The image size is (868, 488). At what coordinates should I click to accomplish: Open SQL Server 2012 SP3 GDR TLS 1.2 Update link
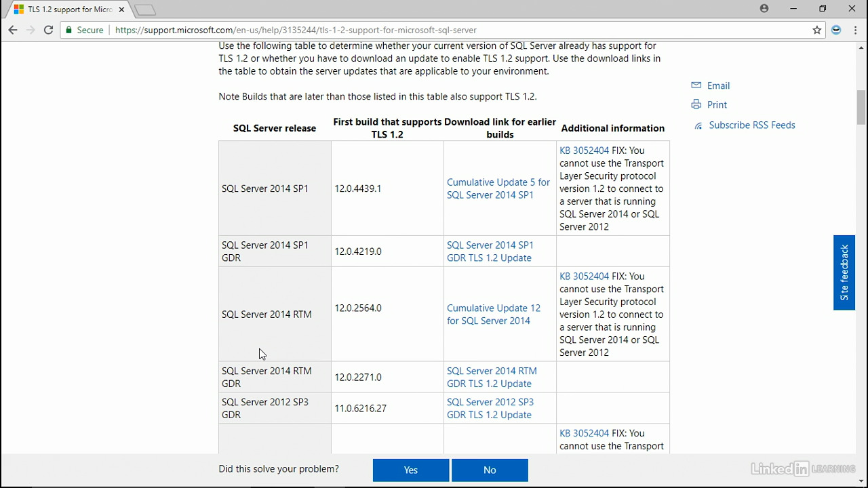click(490, 409)
